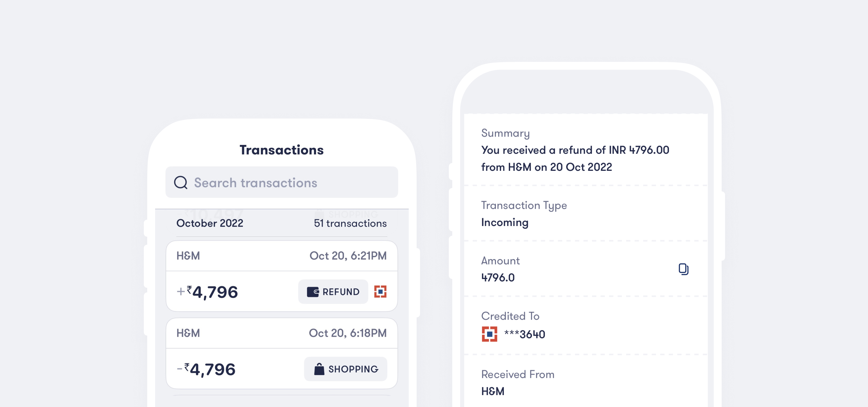This screenshot has width=868, height=407.
Task: Copy the amount using the copy icon
Action: point(683,269)
